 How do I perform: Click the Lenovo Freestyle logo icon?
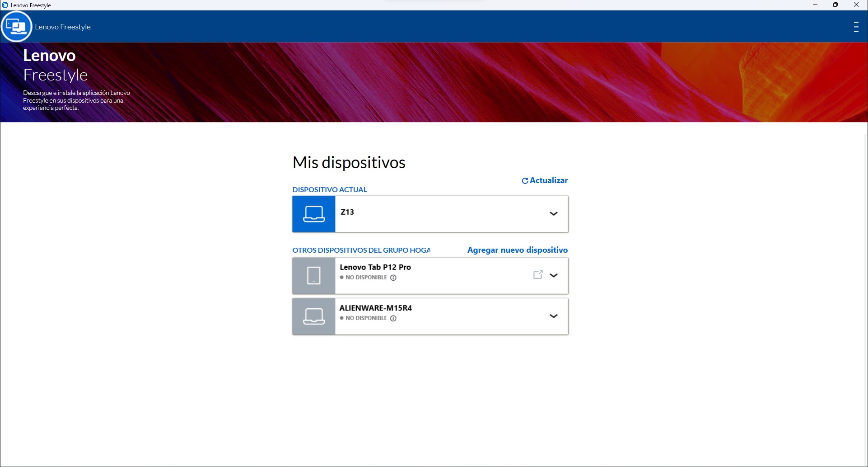point(17,27)
